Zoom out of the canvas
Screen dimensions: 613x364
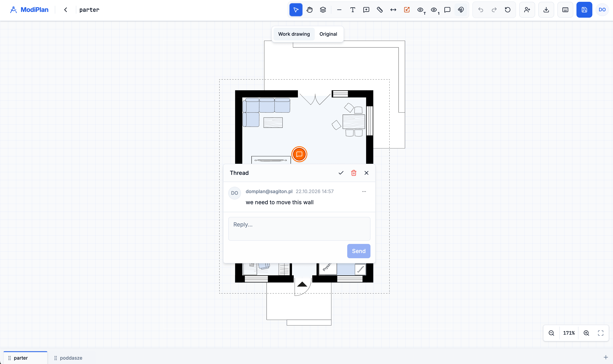551,333
